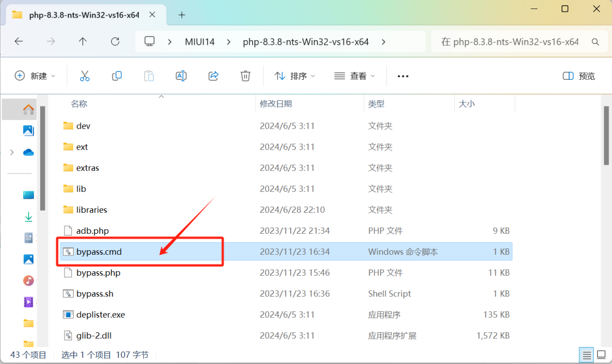
Task: Click the search magnifier icon
Action: click(x=595, y=42)
